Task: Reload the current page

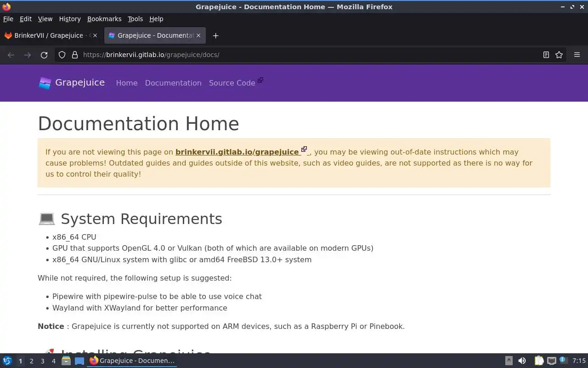Action: click(44, 55)
